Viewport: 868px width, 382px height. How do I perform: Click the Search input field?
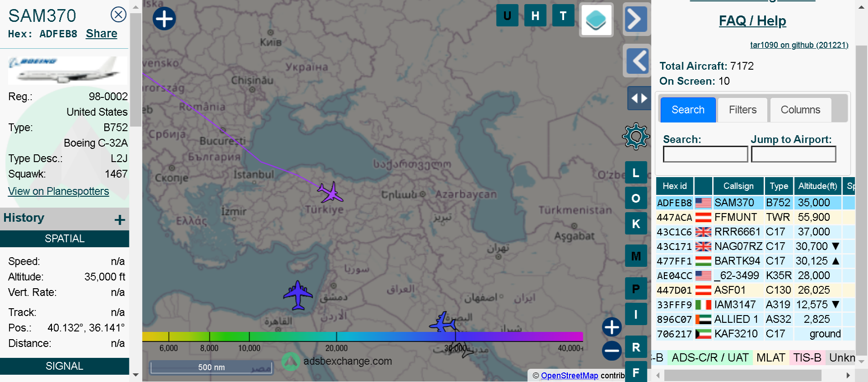click(705, 154)
